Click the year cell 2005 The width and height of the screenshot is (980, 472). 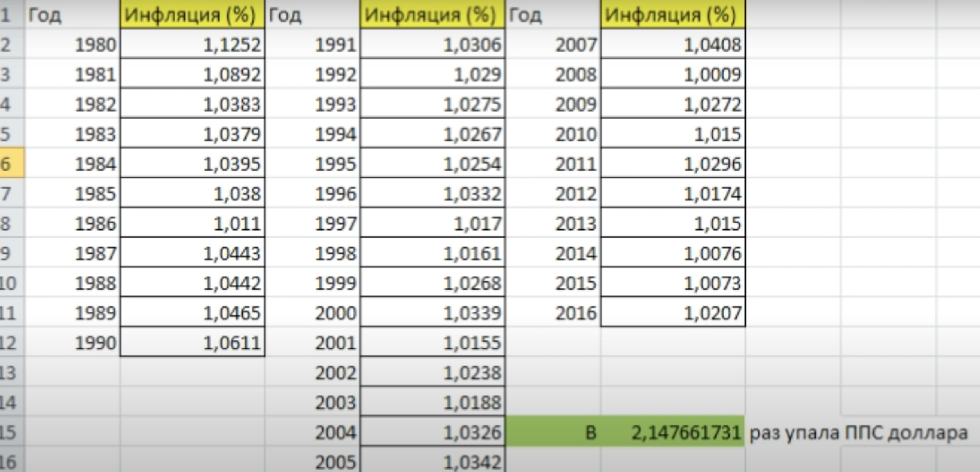[312, 459]
